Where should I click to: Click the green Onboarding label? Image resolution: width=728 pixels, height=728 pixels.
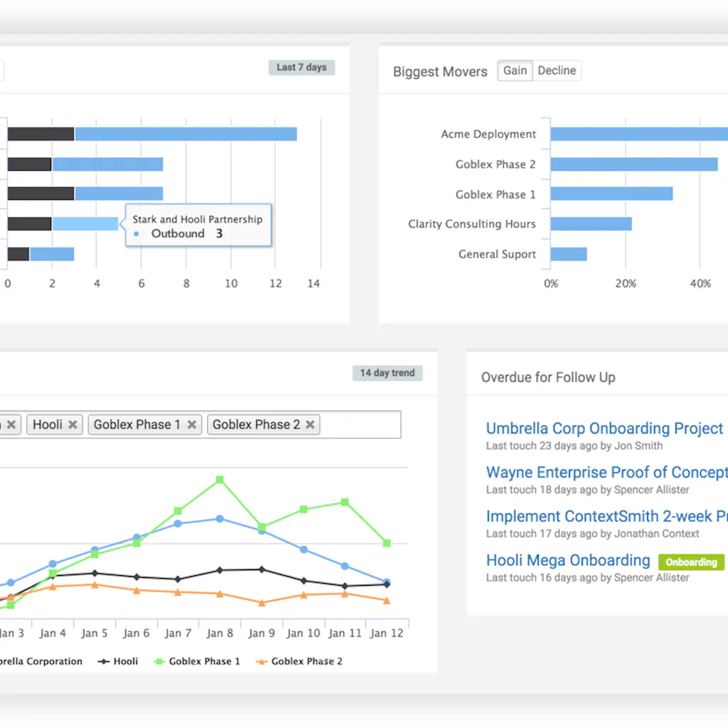[691, 562]
